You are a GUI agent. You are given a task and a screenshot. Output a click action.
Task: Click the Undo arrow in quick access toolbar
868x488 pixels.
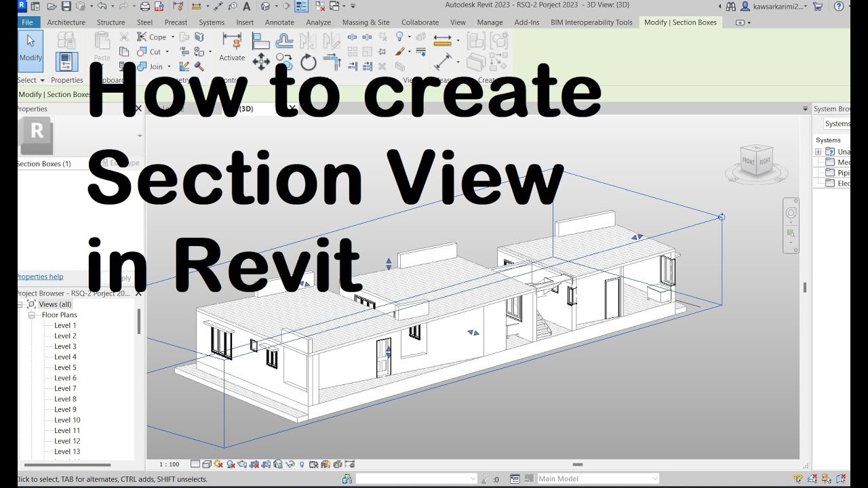(102, 6)
